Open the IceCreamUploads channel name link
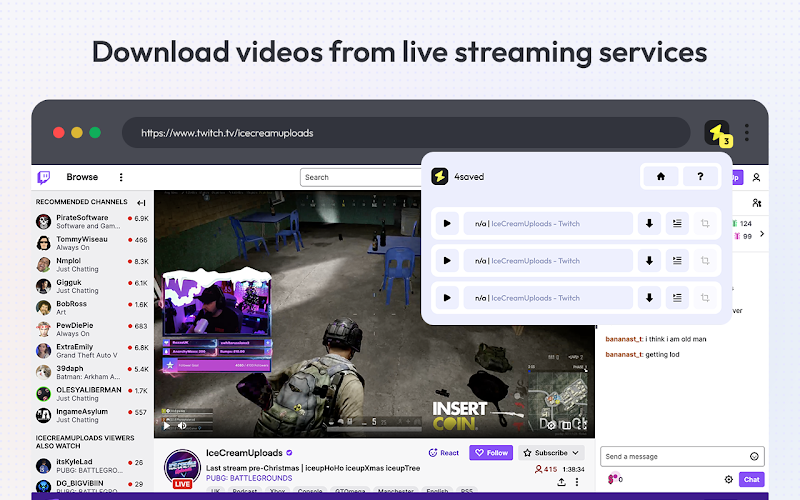This screenshot has width=800, height=500. pyautogui.click(x=244, y=453)
